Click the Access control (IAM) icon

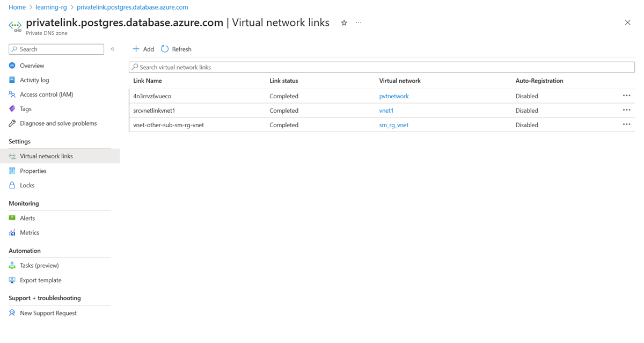12,94
